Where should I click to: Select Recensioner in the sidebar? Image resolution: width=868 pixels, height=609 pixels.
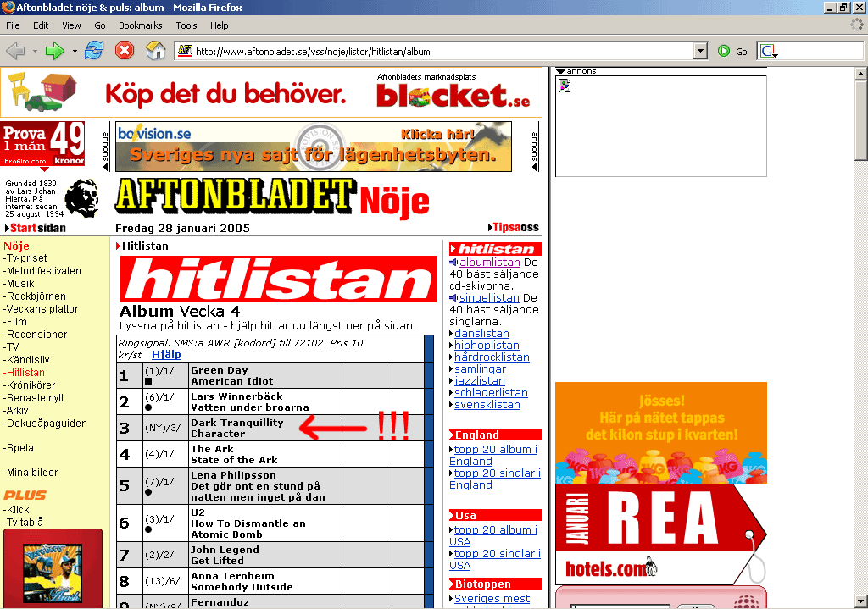[x=36, y=335]
